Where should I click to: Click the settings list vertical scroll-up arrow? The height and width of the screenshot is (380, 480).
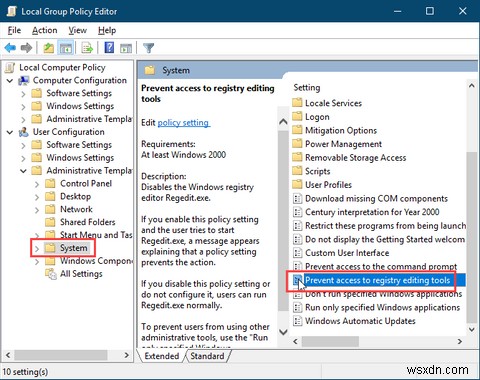[472, 86]
